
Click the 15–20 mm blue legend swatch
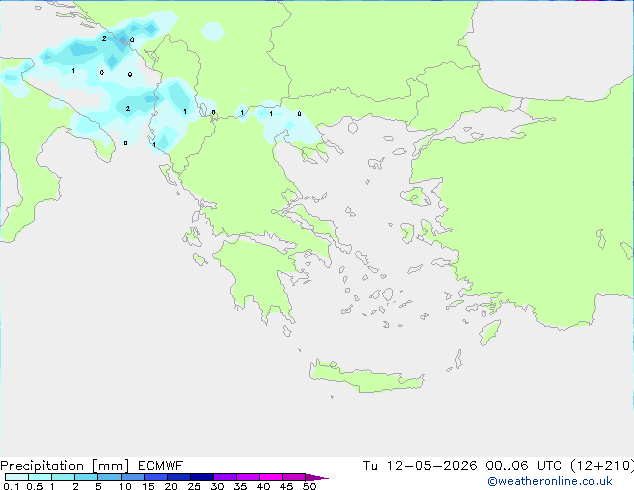tap(155, 477)
